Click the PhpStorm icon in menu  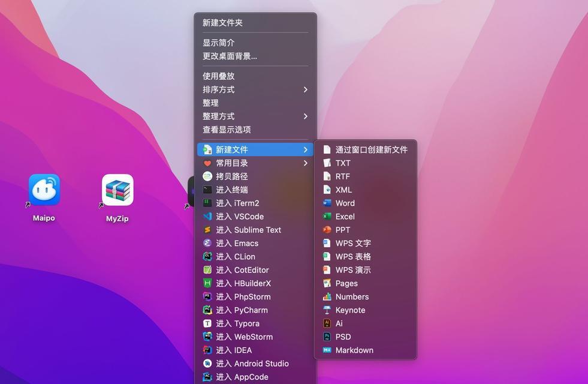coord(207,296)
